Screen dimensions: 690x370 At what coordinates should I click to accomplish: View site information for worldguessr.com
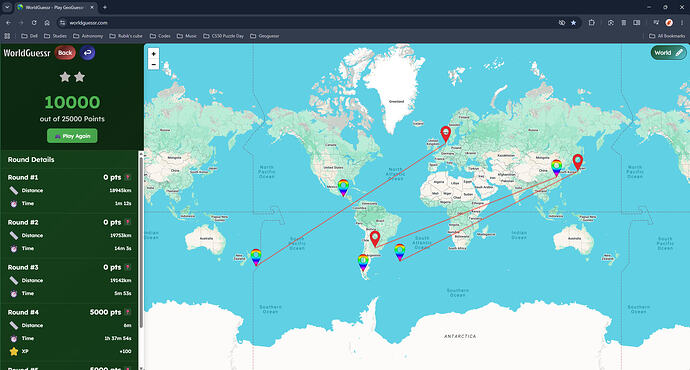point(62,22)
